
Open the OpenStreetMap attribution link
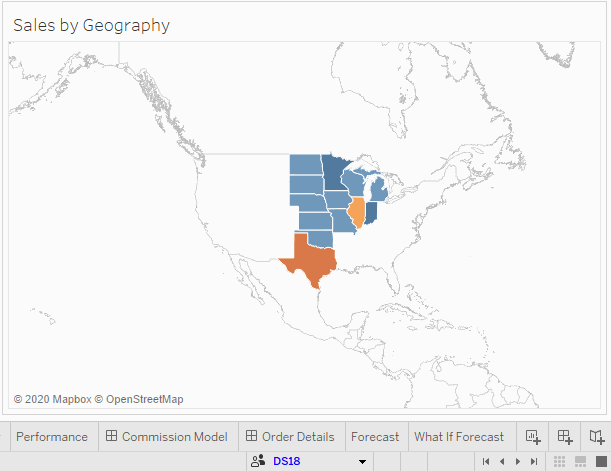point(144,399)
